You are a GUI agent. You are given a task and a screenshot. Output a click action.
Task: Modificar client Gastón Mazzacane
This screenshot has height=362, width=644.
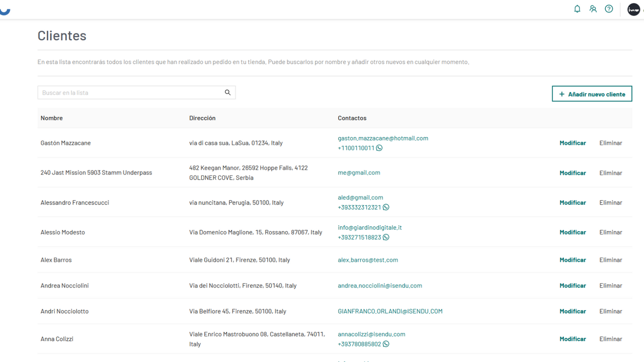(x=573, y=143)
